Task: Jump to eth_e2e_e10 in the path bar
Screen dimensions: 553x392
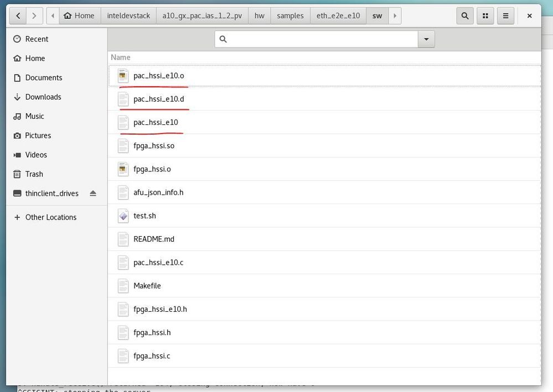Action: tap(338, 16)
